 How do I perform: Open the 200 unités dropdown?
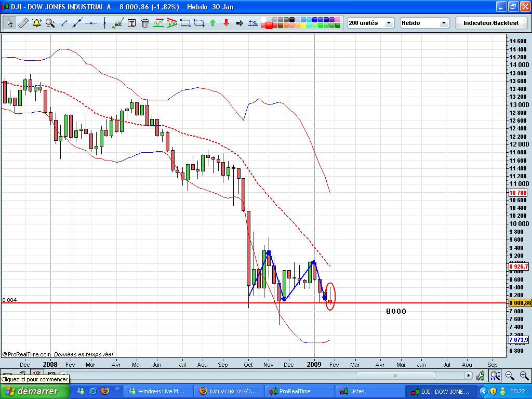[370, 23]
